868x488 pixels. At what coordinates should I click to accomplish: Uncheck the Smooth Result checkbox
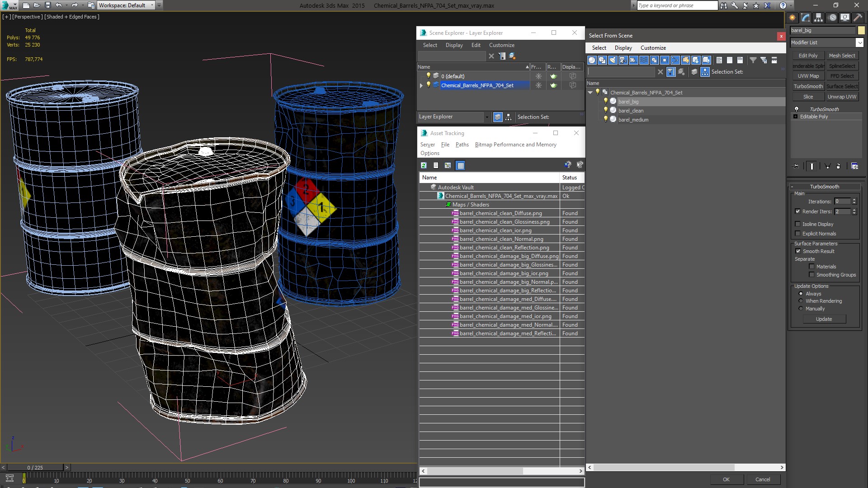pos(798,251)
